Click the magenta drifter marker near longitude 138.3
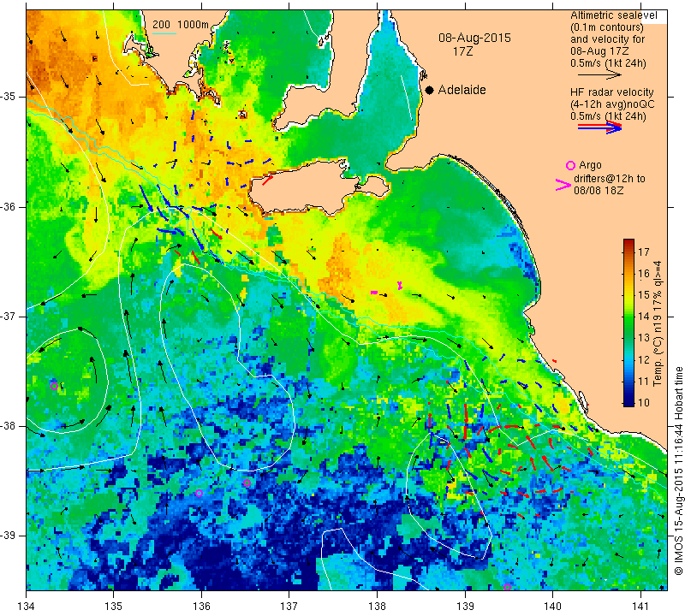 [x=400, y=286]
